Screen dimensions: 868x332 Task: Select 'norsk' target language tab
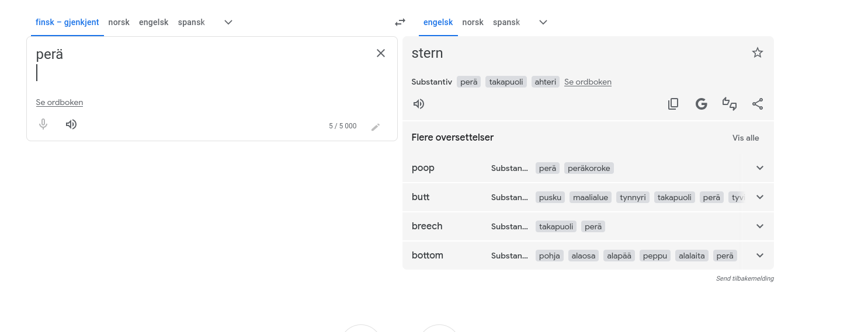pos(473,22)
